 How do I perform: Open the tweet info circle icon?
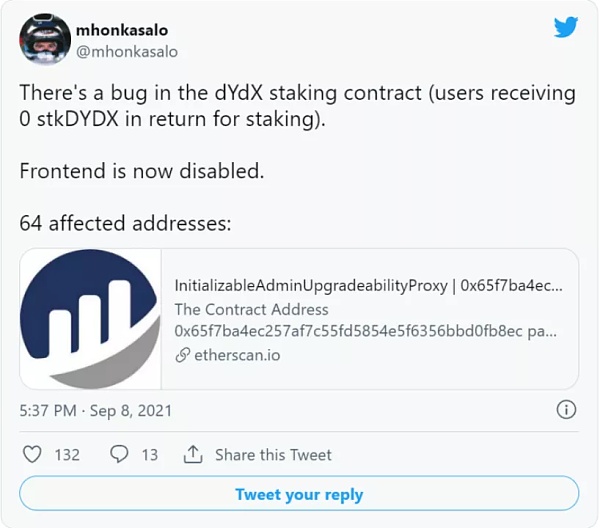coord(565,410)
